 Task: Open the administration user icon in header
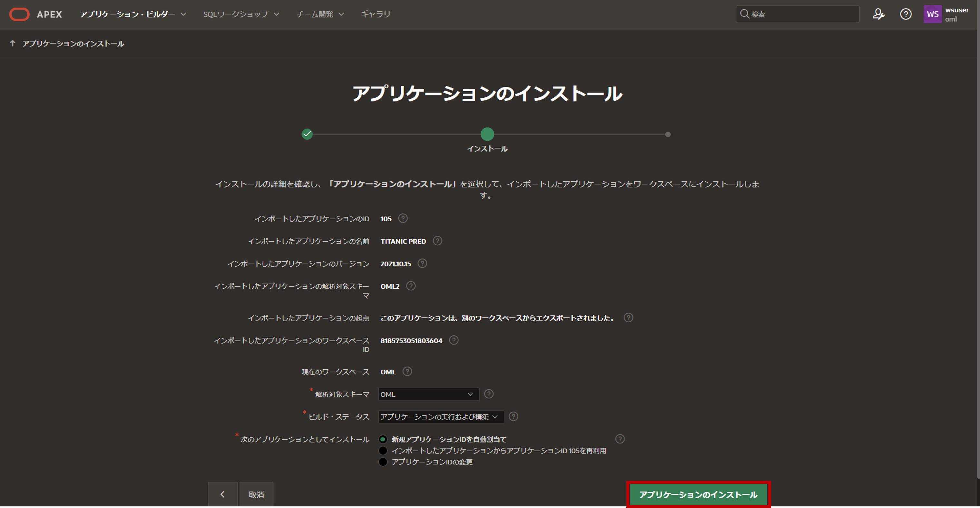tap(879, 14)
